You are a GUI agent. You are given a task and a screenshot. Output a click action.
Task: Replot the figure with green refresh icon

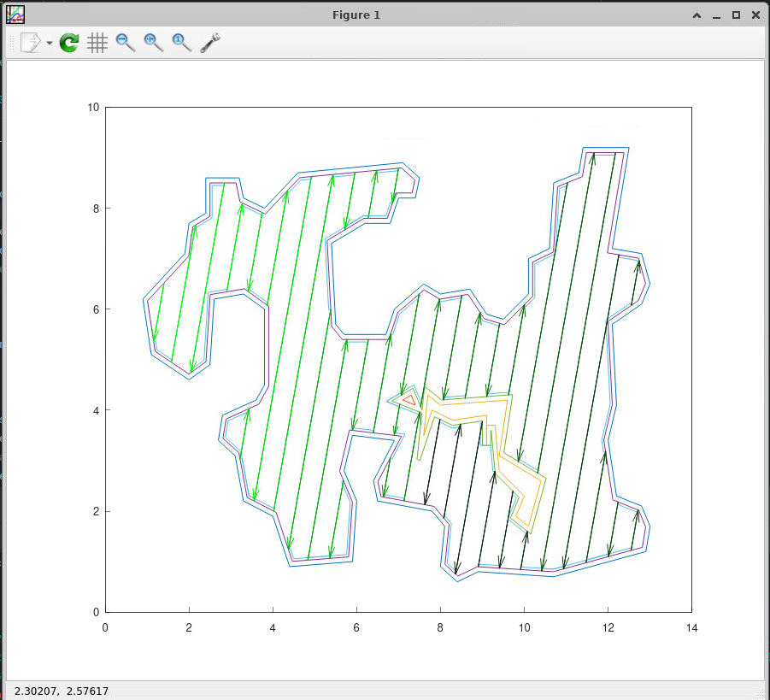(69, 43)
